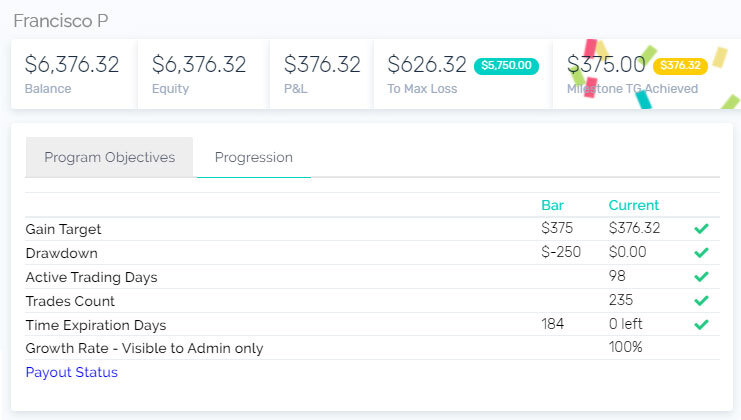Image resolution: width=741 pixels, height=420 pixels.
Task: Click the Active Trading Days checkmark
Action: [701, 277]
